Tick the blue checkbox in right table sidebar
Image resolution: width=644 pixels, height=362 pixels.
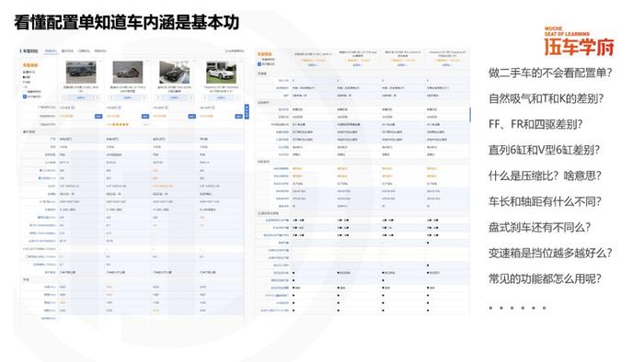259,64
